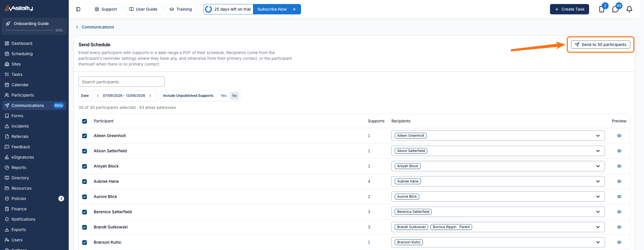Screen dimensions: 644x250
Task: Expand Aurore Blick recipients dropdown
Action: pos(598,197)
